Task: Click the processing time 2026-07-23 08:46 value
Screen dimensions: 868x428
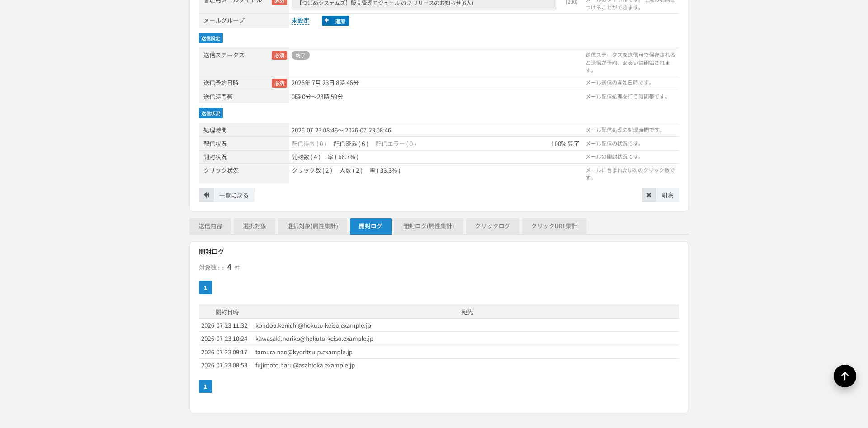Action: (x=341, y=130)
